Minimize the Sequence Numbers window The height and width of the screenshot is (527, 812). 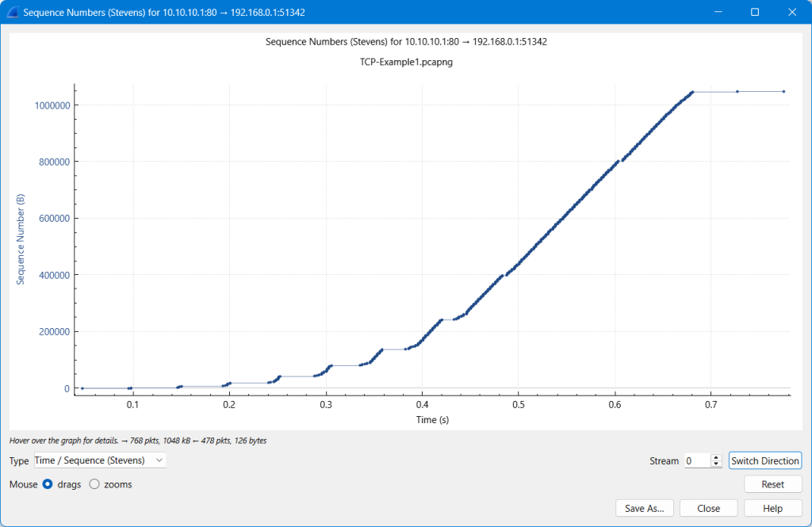(x=718, y=12)
